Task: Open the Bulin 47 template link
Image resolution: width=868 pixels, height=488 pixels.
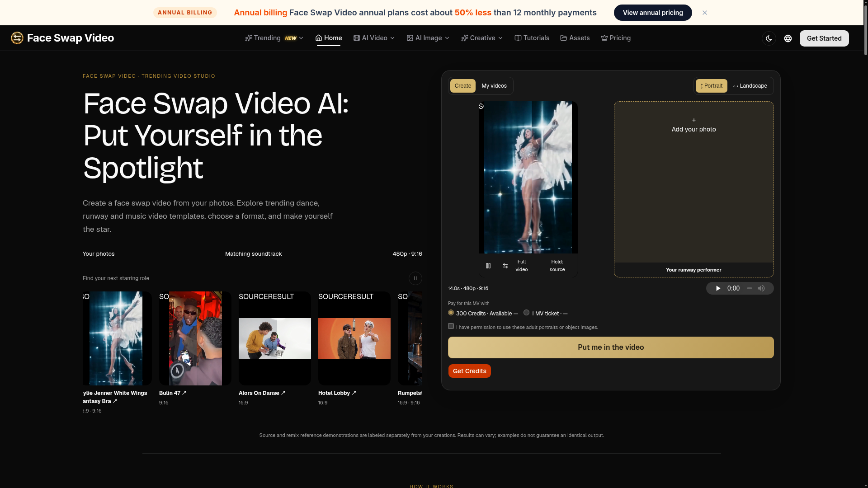Action: pos(173,393)
